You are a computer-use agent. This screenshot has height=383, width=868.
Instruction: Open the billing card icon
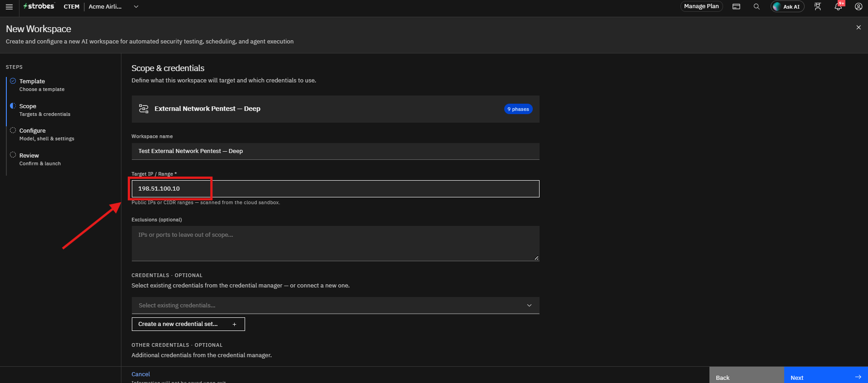[x=736, y=7]
